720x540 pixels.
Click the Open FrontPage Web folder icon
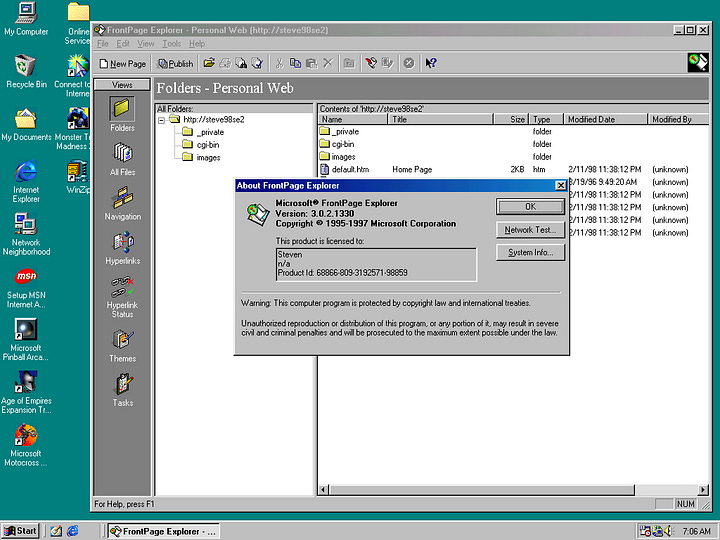point(209,63)
